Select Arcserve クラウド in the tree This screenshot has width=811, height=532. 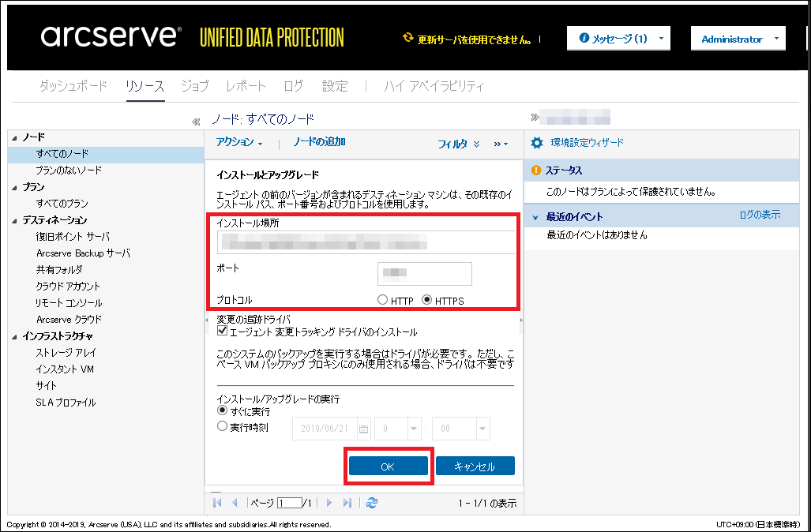[69, 320]
